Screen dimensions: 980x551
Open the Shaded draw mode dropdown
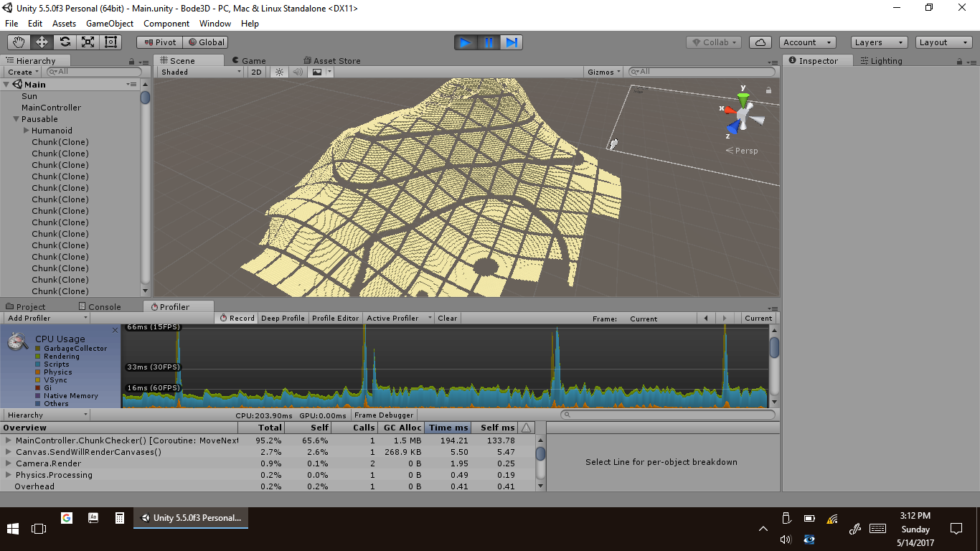[201, 72]
